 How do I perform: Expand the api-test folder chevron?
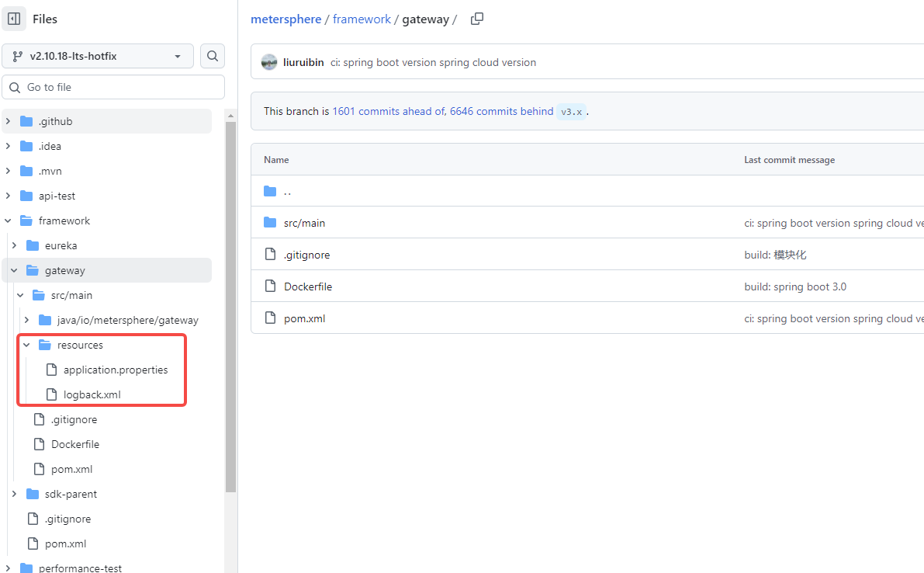8,196
